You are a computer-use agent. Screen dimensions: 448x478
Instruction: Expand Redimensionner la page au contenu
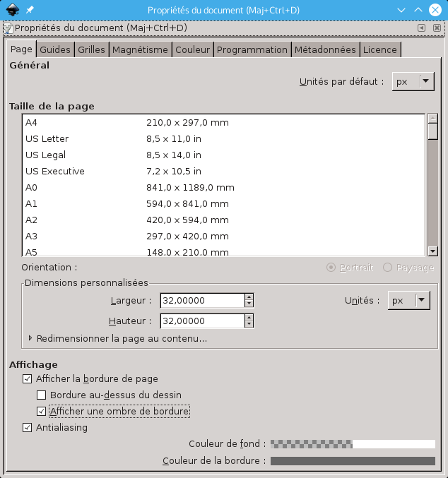click(30, 338)
